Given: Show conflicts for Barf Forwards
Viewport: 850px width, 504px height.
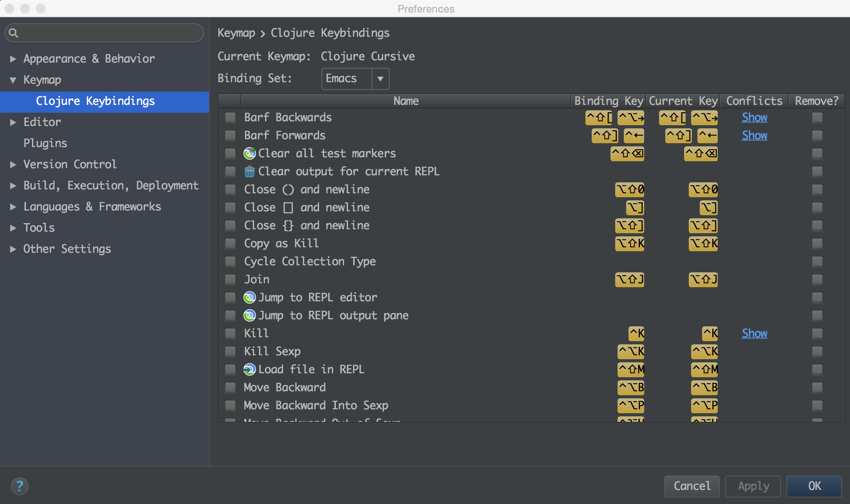Looking at the screenshot, I should coord(755,135).
